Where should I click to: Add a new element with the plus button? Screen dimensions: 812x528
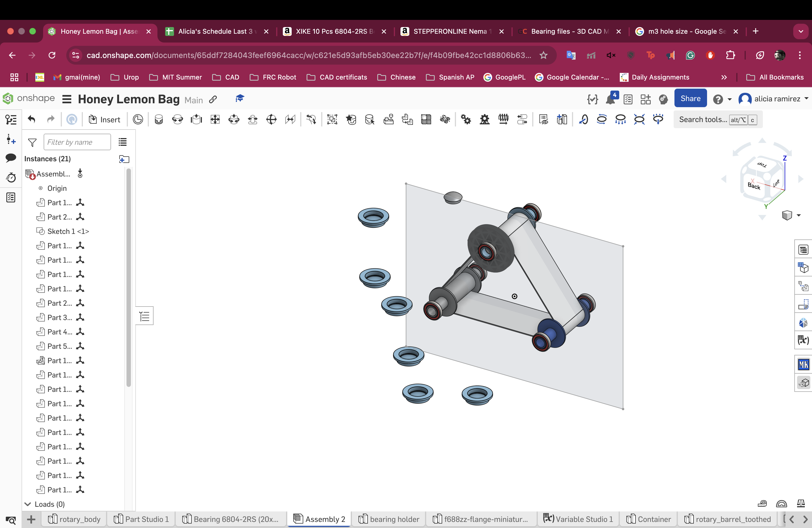pyautogui.click(x=31, y=520)
